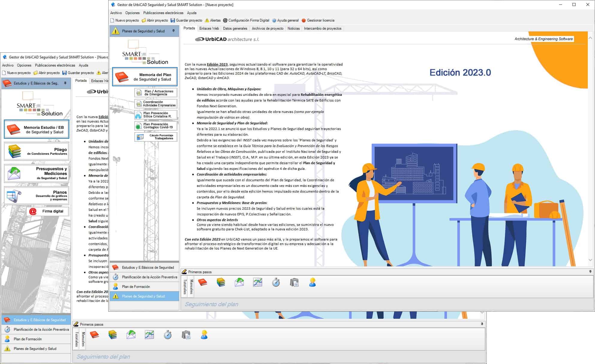Click money envelope icon in front Primeros pasos
Viewport: 595px width, 364px height.
[239, 282]
